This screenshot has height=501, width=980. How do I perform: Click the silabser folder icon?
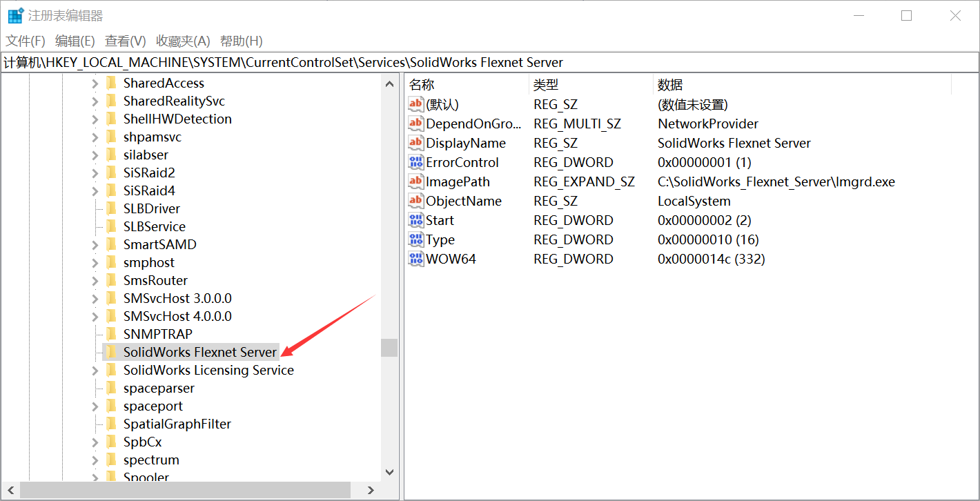pyautogui.click(x=110, y=155)
